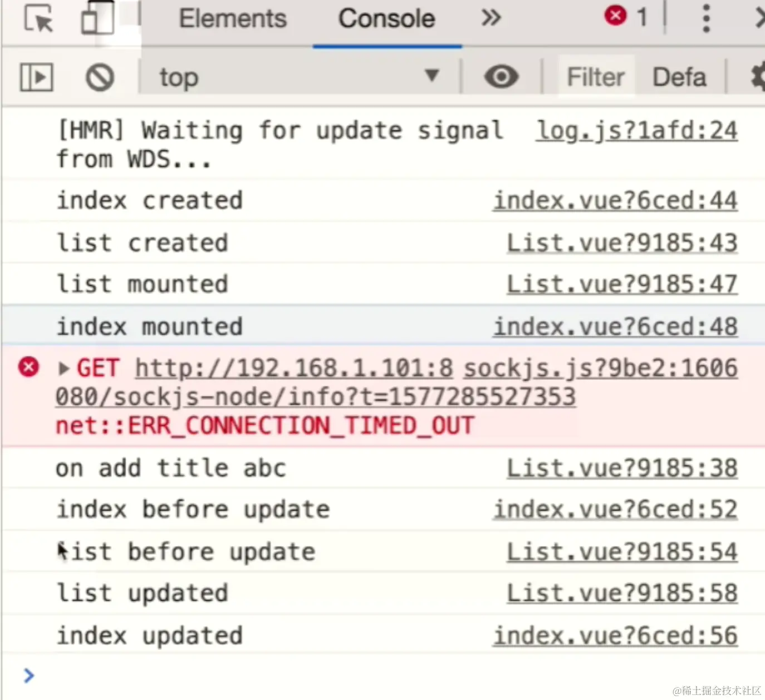Open index.vue?6ced:44 source link
Screen dimensions: 765x700
[x=616, y=201]
